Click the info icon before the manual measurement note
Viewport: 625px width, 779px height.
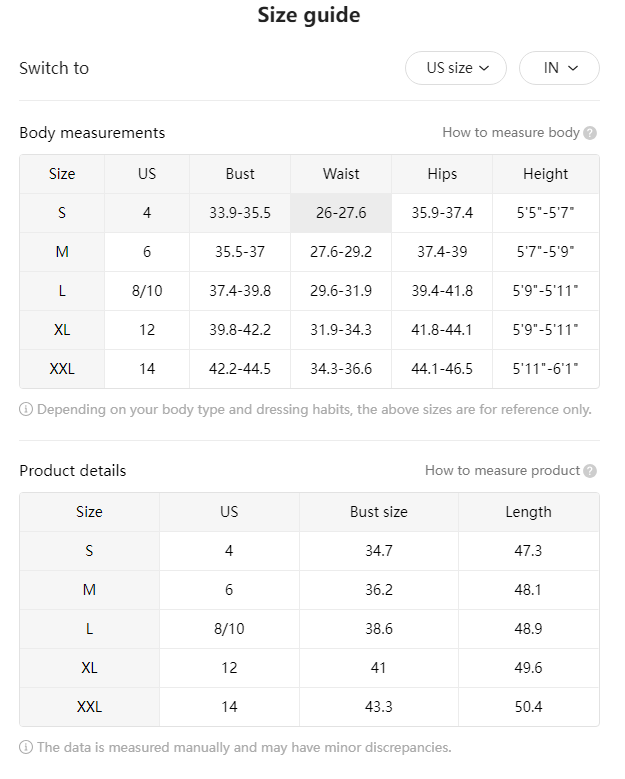26,747
